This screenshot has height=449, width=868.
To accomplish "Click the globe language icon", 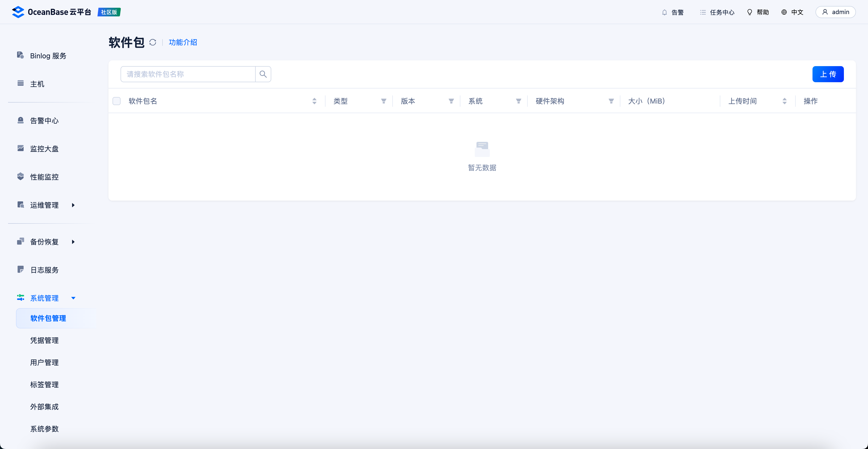I will 784,12.
